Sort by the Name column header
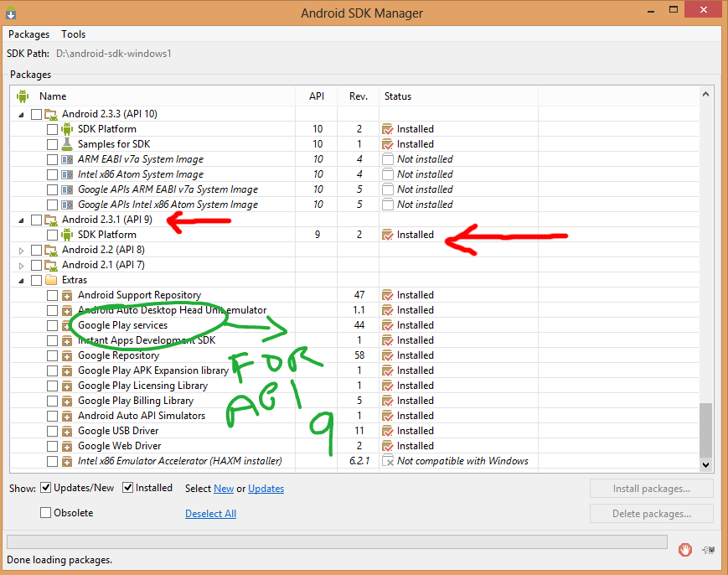This screenshot has height=575, width=728. tap(153, 96)
